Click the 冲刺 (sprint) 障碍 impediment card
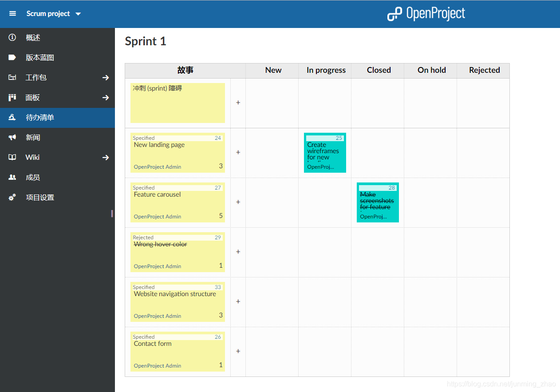560x392 pixels. 177,103
